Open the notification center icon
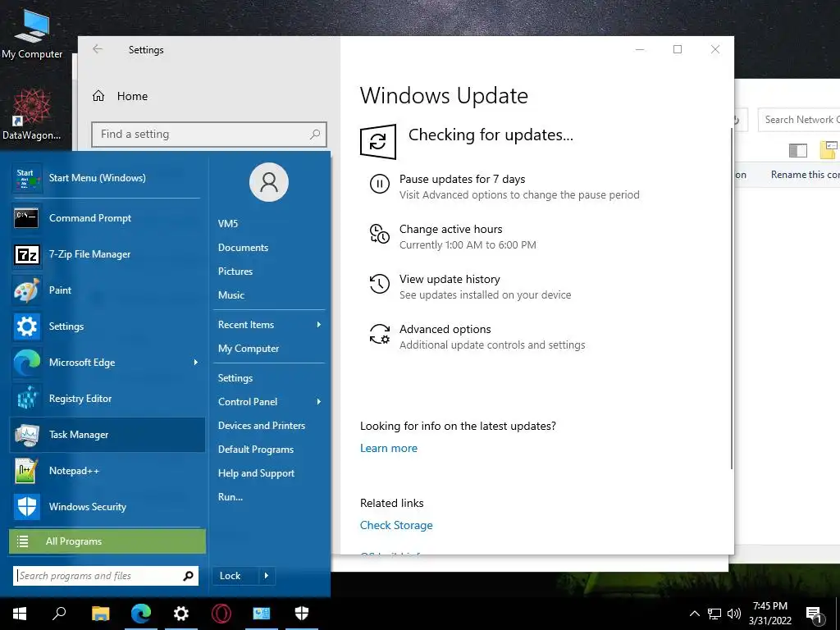Screen dimensions: 840x630 (x=814, y=615)
